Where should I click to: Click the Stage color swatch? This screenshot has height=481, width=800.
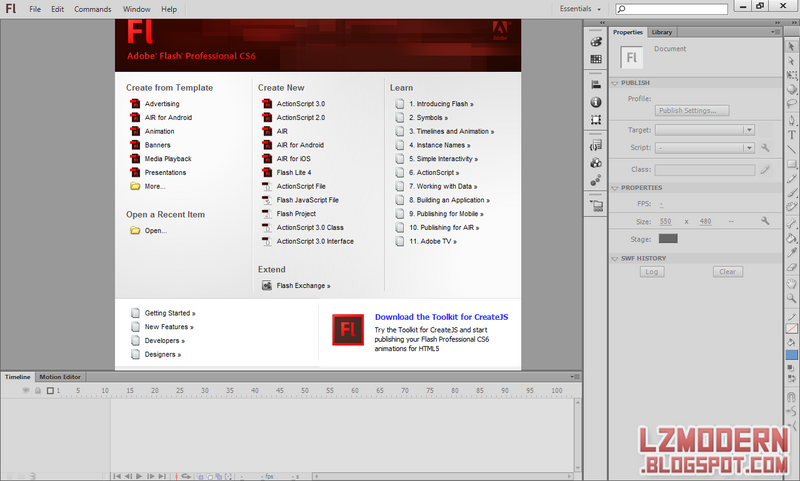pyautogui.click(x=668, y=239)
